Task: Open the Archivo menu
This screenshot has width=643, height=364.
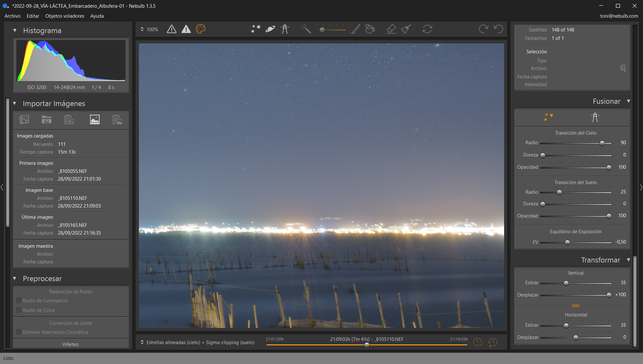Action: [13, 16]
